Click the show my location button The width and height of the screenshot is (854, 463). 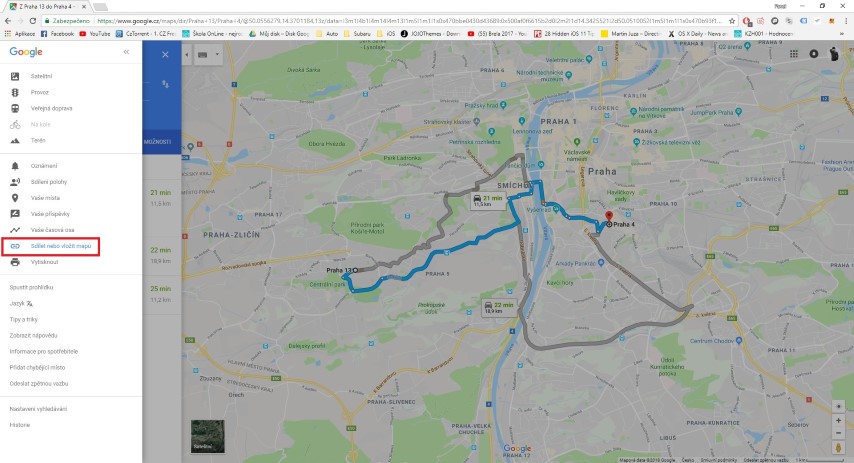(838, 406)
